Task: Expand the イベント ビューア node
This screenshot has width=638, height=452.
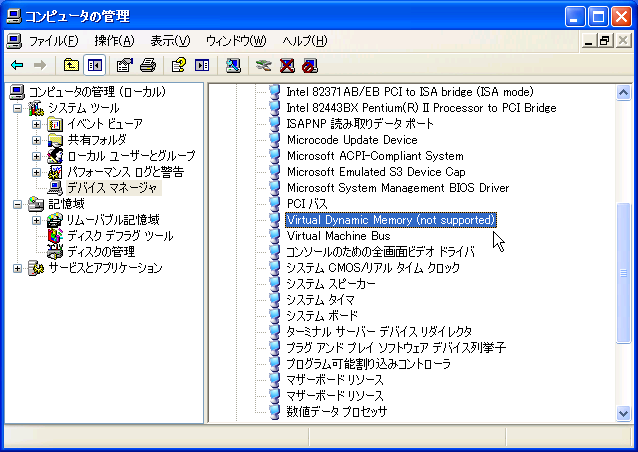Action: click(36, 124)
